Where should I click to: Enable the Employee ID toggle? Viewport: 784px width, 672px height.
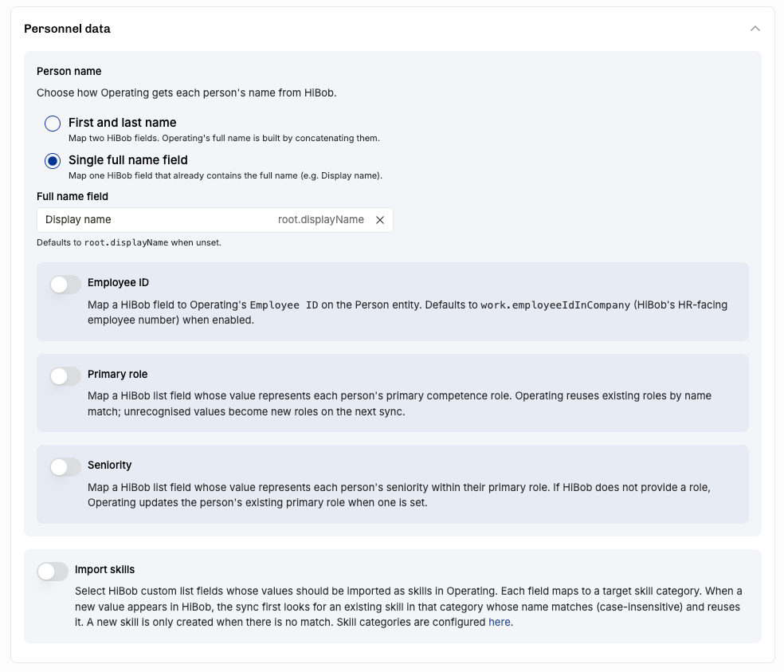(x=65, y=285)
